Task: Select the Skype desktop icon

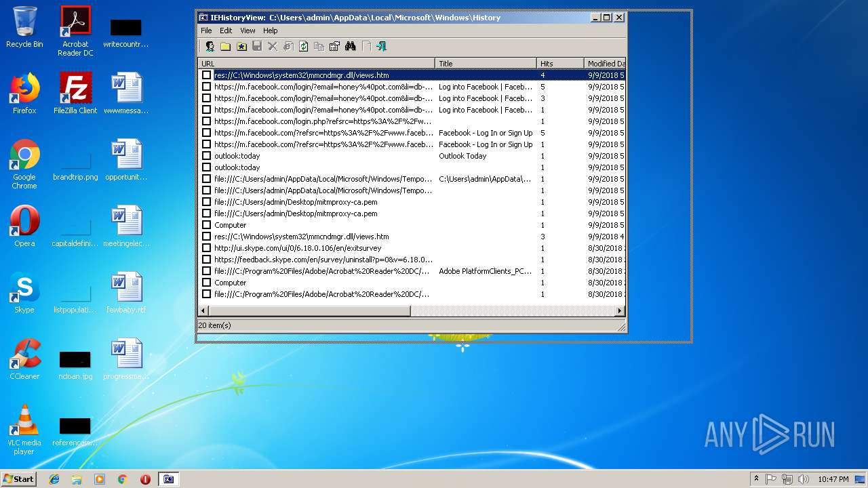Action: pos(24,293)
